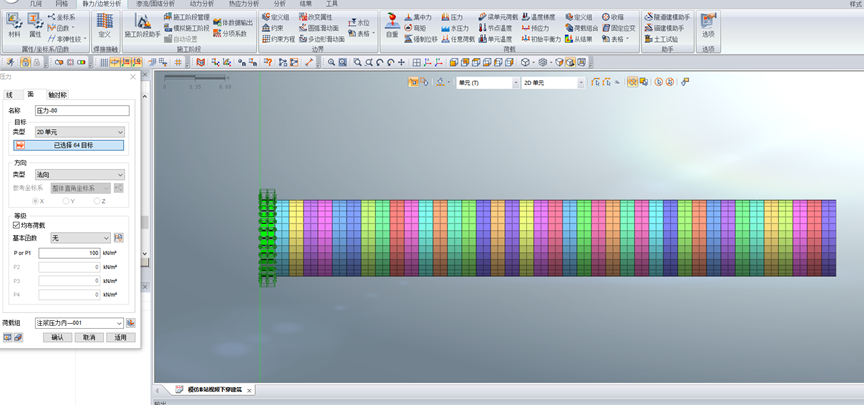
Task: Launch the 施工阶段助手 wizard
Action: click(x=142, y=25)
